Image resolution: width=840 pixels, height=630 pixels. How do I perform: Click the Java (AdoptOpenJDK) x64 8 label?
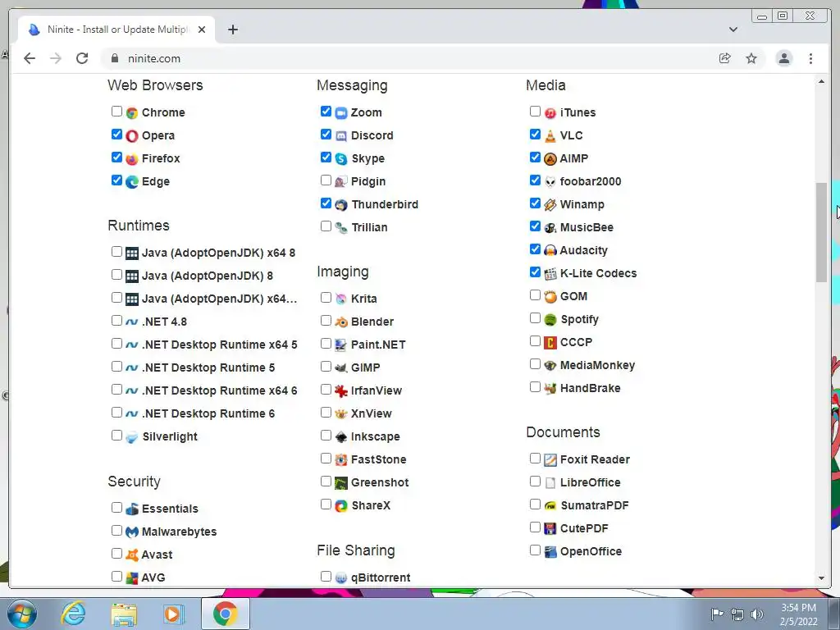pyautogui.click(x=218, y=253)
